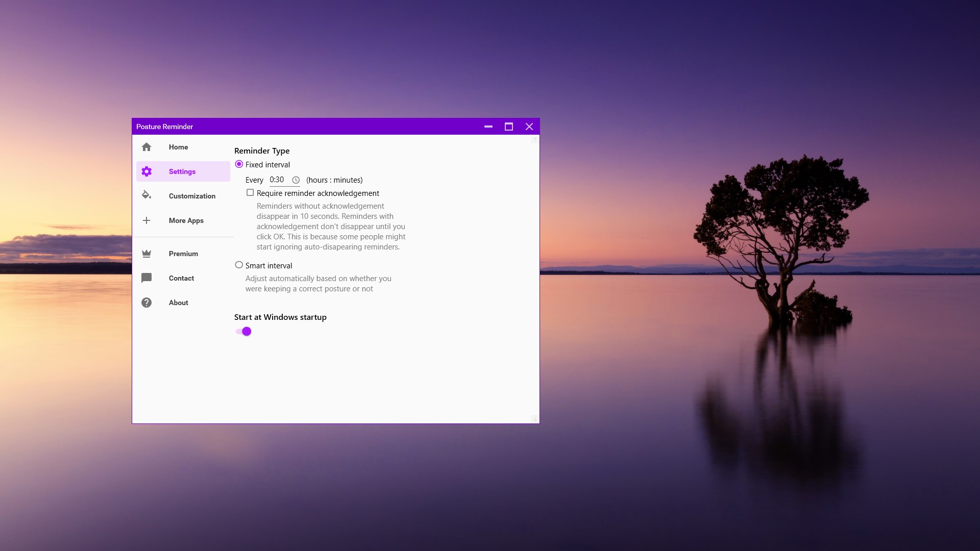Open the About page label
This screenshot has height=551, width=980.
point(178,303)
